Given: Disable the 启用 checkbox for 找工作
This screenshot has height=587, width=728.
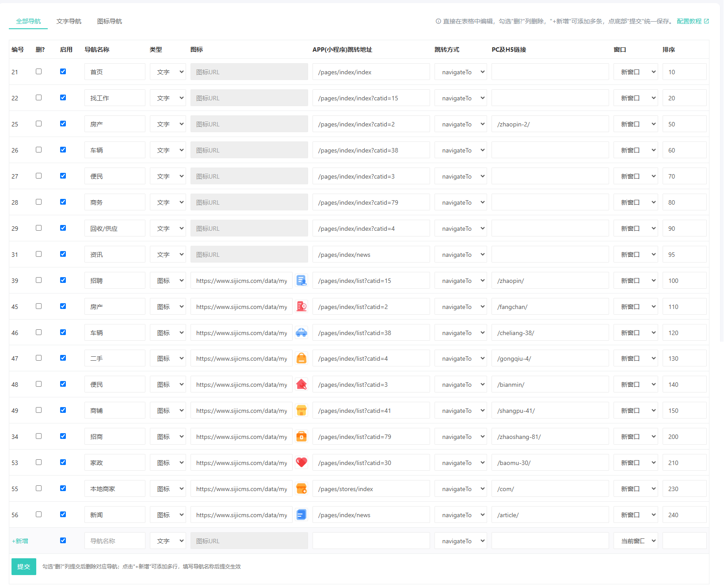Looking at the screenshot, I should click(x=63, y=98).
